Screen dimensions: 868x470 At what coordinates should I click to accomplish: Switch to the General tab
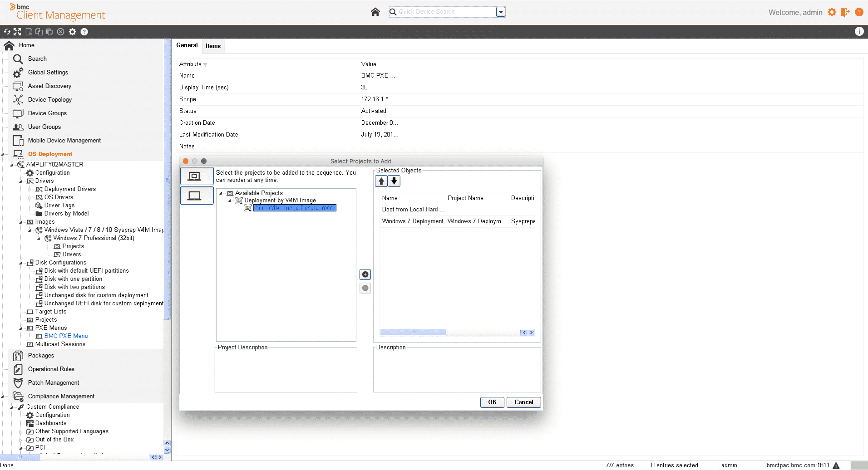pos(187,45)
